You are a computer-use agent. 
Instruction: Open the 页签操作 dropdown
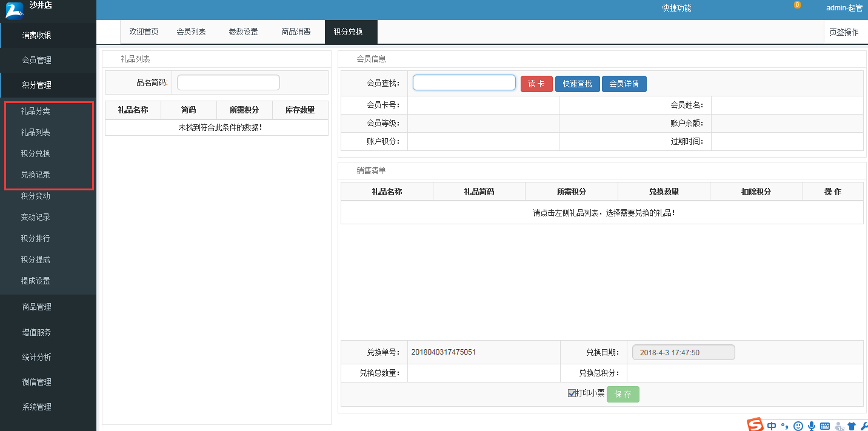click(844, 32)
